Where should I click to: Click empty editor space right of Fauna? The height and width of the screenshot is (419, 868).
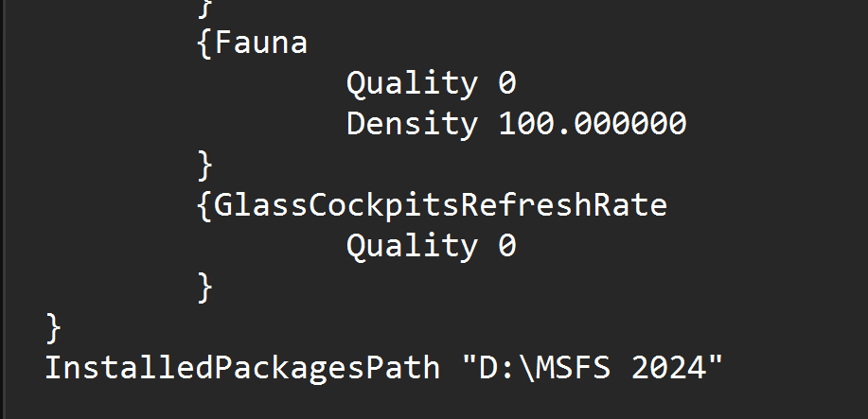[587, 43]
